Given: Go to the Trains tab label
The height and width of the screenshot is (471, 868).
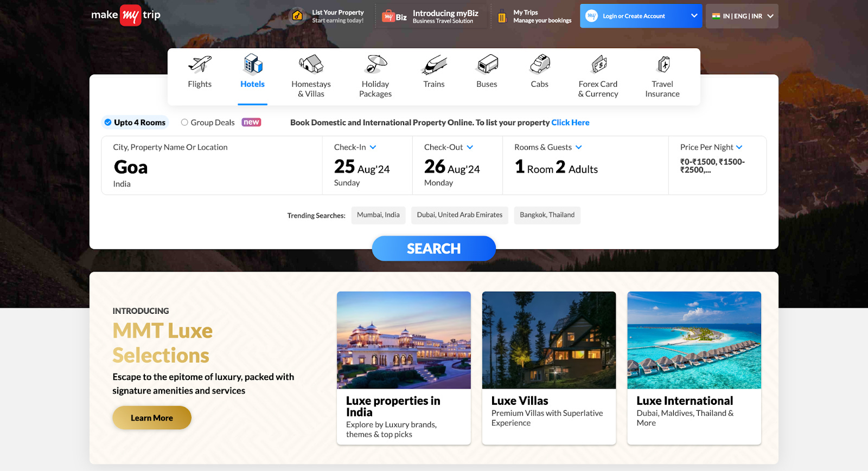Looking at the screenshot, I should 434,84.
